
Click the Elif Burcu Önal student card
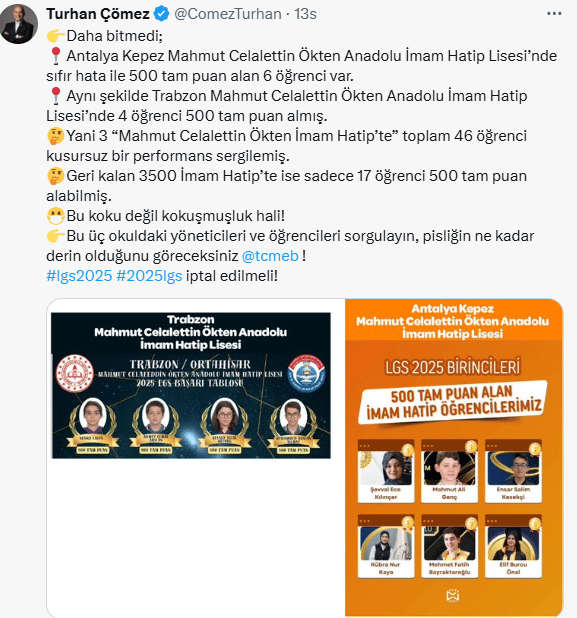click(513, 546)
